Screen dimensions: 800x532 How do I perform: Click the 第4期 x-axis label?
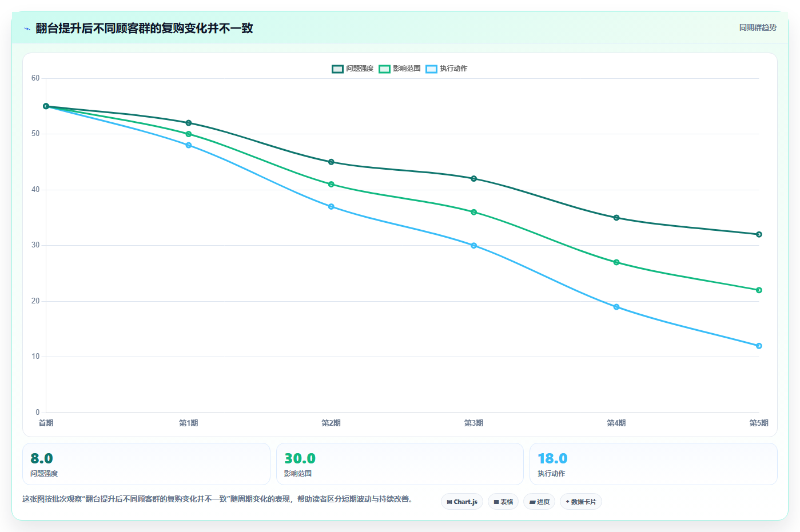[x=616, y=423]
